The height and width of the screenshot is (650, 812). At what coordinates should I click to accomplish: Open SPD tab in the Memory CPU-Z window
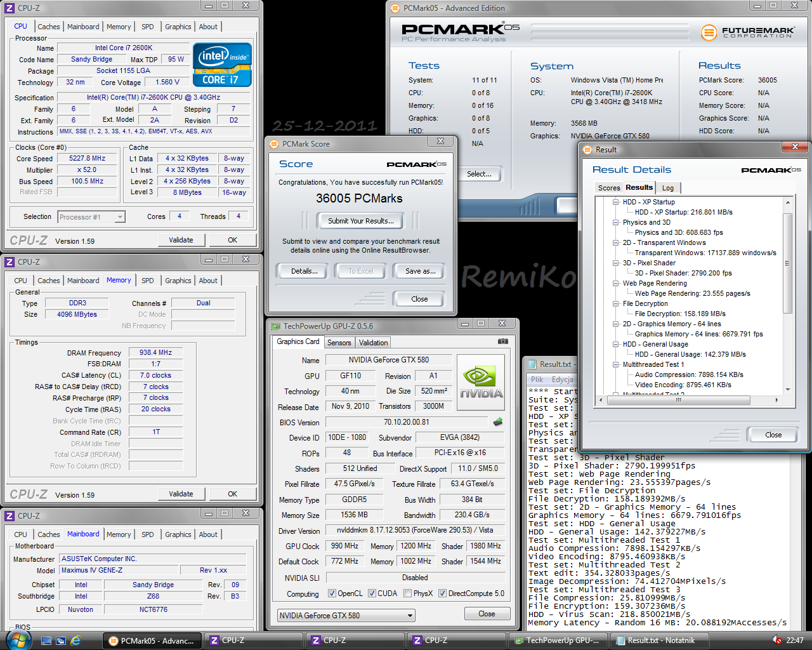[147, 281]
